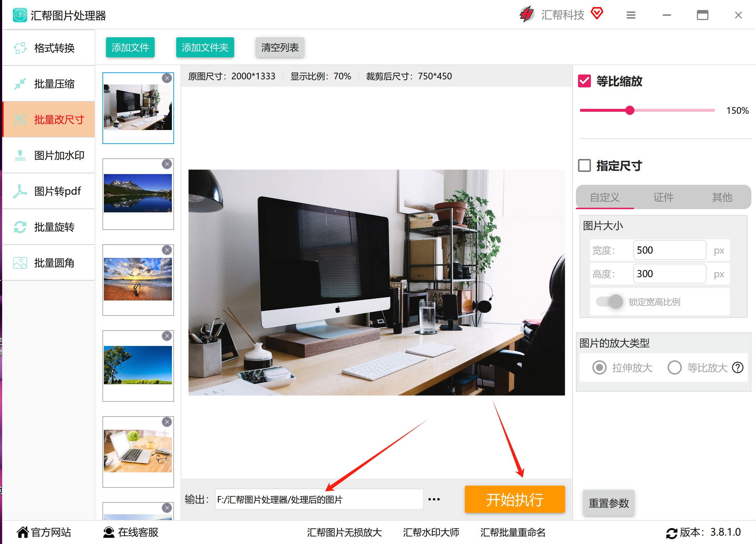Click the 添加文件 button
The height and width of the screenshot is (544, 756).
click(x=130, y=47)
